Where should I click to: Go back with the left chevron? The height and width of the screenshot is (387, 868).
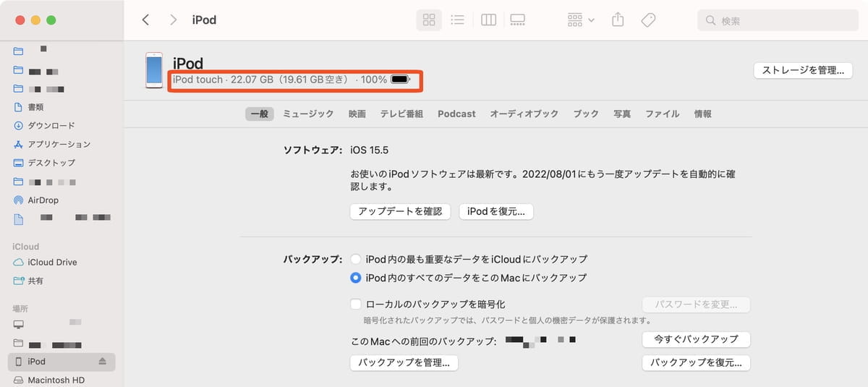[x=146, y=20]
